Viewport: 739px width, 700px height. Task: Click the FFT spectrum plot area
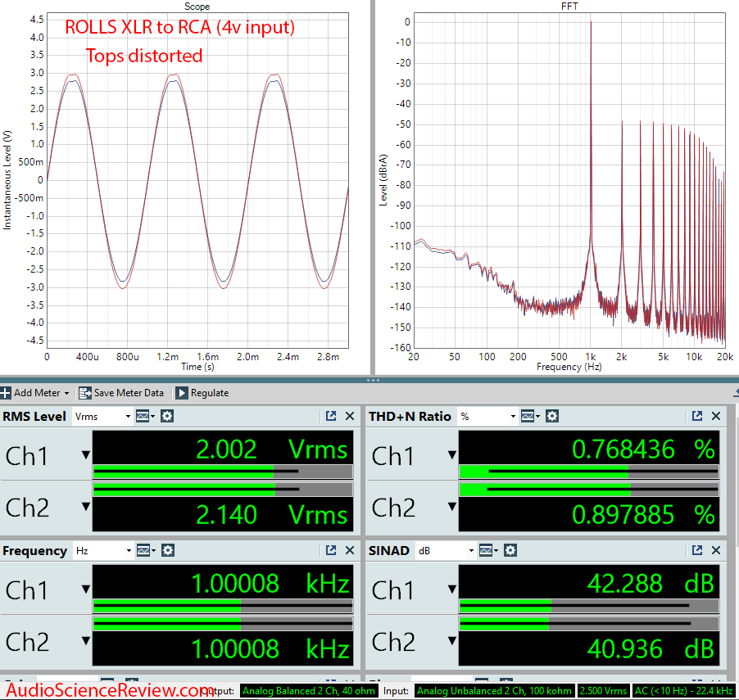point(569,180)
